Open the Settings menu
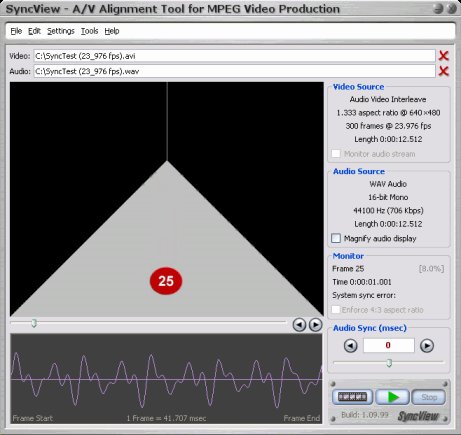The width and height of the screenshot is (461, 435). 61,31
